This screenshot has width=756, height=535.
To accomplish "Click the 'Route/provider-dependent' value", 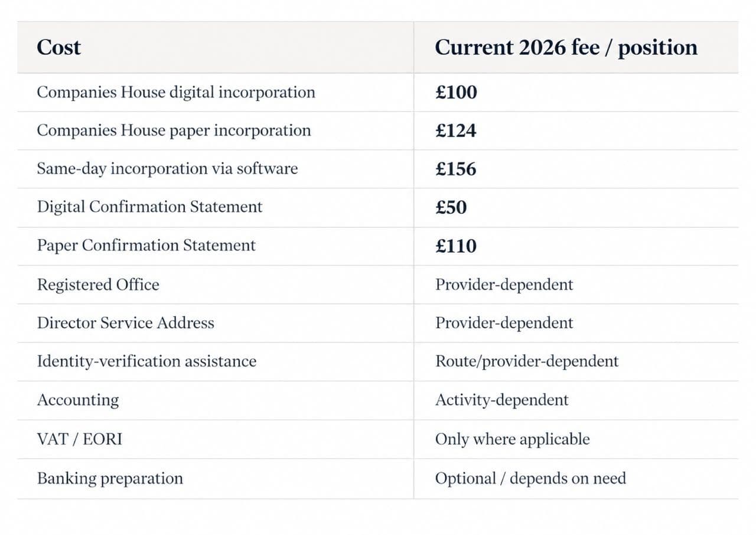I will [527, 361].
